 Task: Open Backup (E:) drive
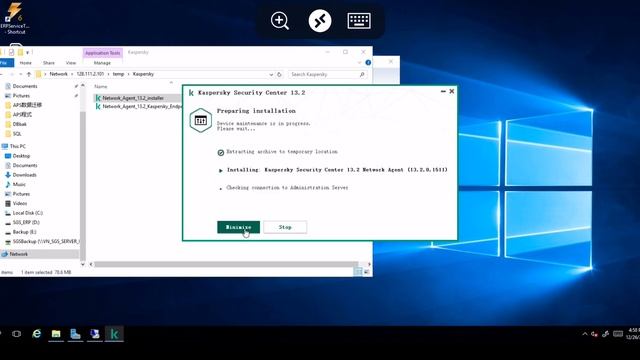tap(24, 232)
